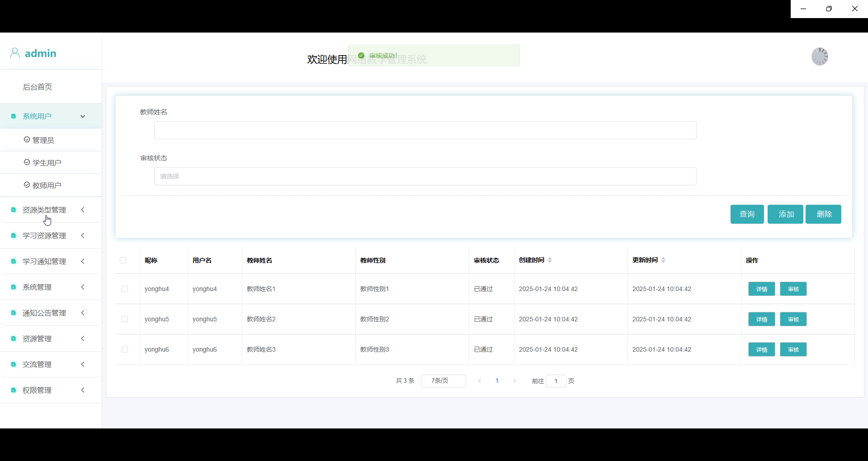Open 详情 for yonghu6
The width and height of the screenshot is (868, 461).
[x=761, y=349]
